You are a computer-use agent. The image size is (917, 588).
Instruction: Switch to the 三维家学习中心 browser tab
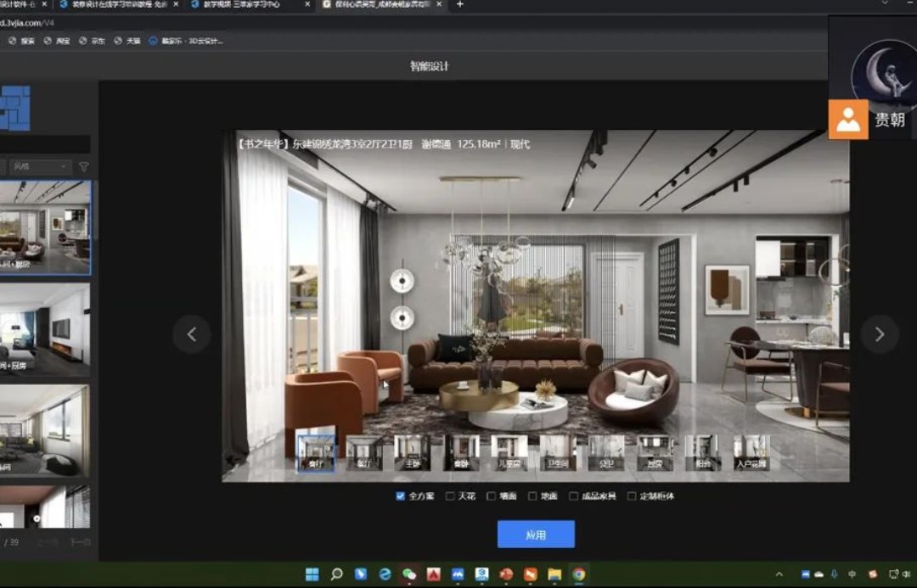(x=246, y=5)
